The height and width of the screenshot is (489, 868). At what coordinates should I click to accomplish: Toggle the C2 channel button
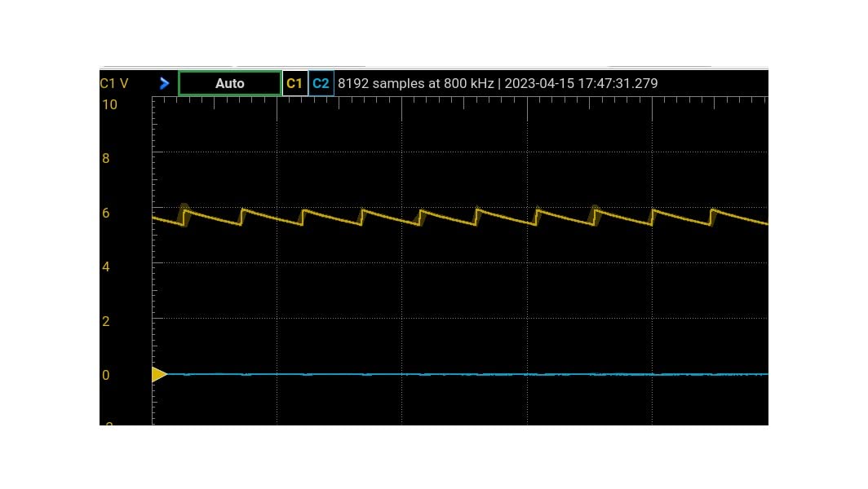[321, 83]
